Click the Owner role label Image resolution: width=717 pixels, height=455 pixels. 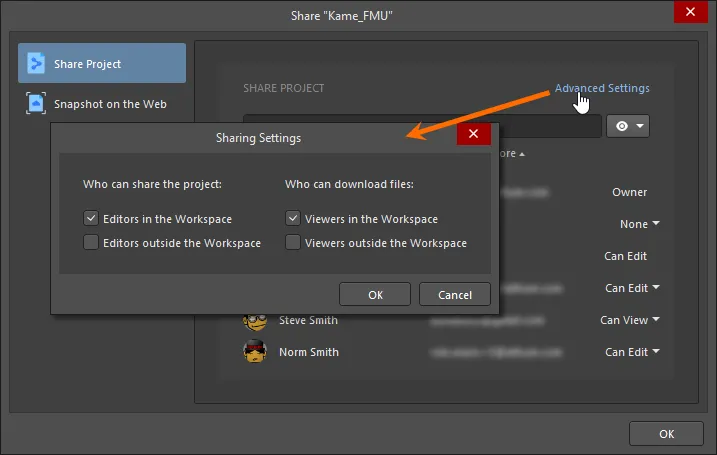point(629,192)
